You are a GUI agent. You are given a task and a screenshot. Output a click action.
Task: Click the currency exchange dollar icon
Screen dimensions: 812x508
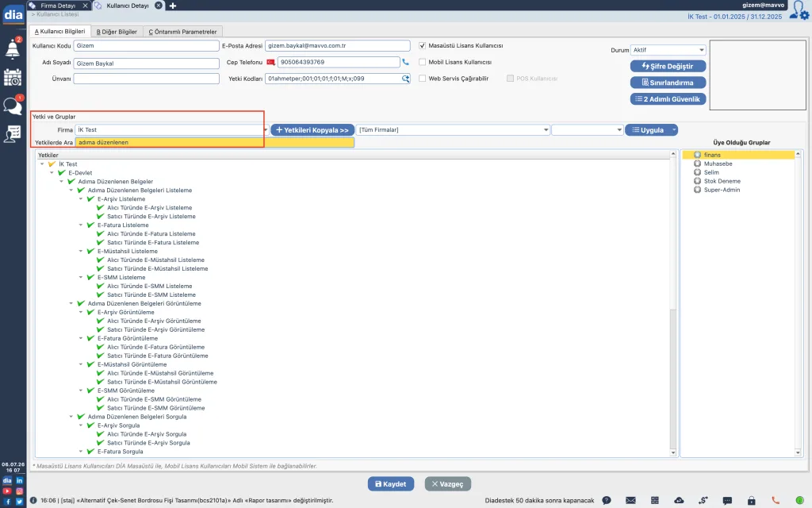(x=703, y=500)
